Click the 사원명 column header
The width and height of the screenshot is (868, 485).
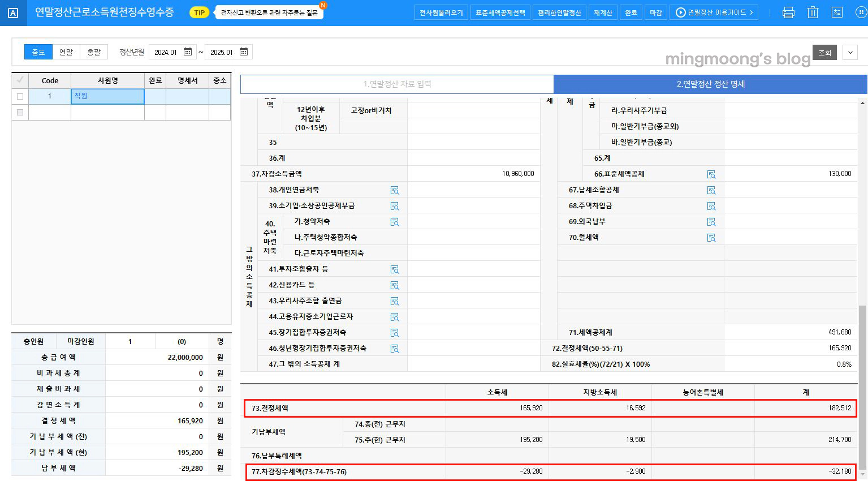pos(107,80)
